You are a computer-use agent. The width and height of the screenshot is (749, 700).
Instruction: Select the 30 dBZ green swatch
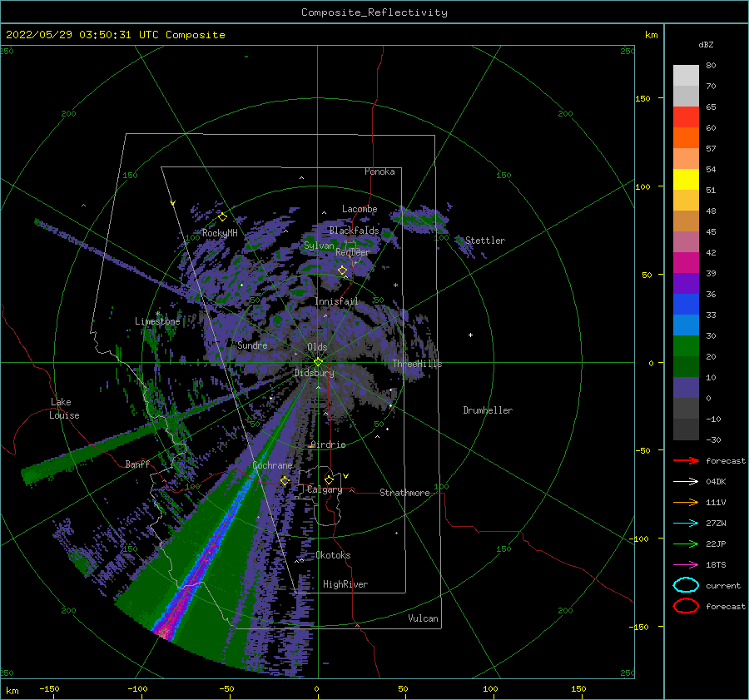pos(686,345)
